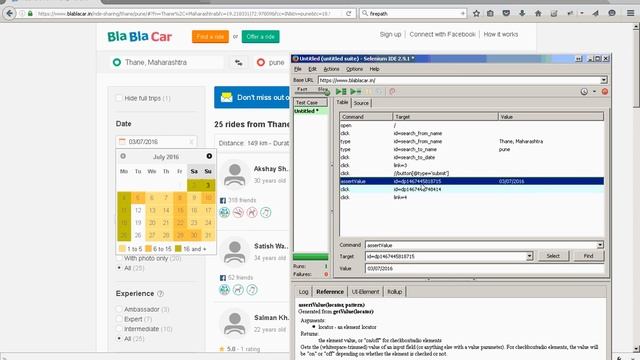This screenshot has height=360, width=640.
Task: Open the Command field dropdown arrow
Action: point(600,245)
